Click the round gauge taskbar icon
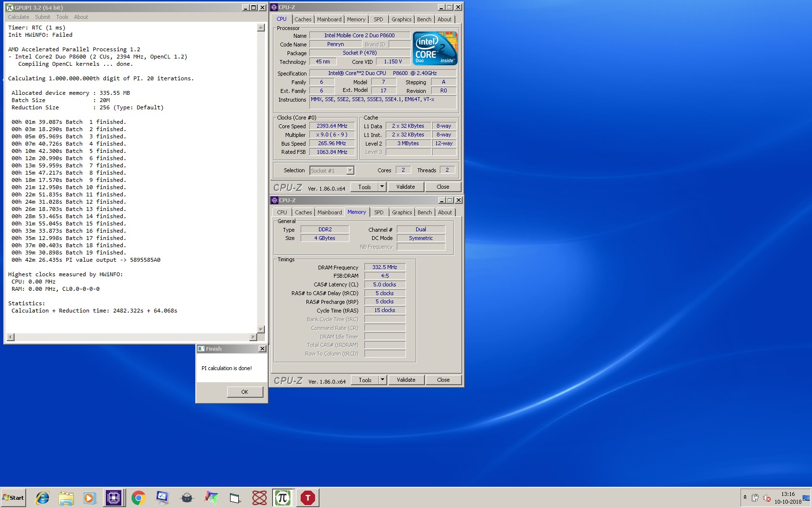 click(x=187, y=498)
